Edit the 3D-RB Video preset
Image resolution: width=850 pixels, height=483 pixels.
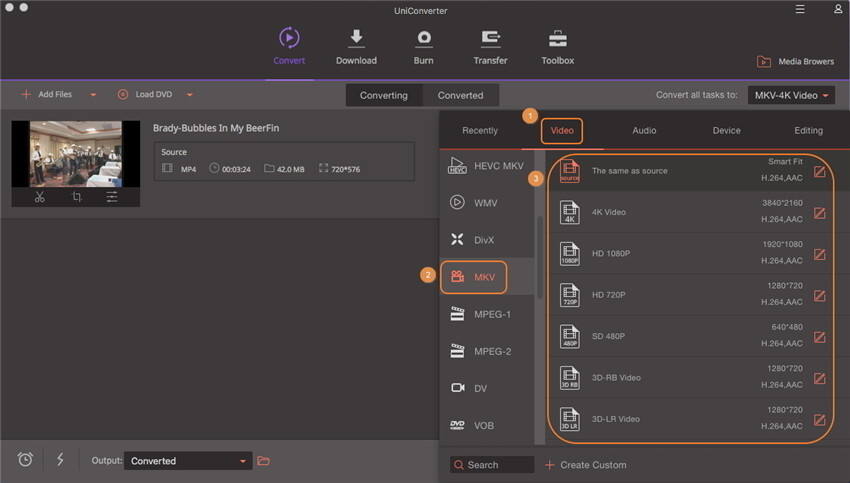(x=820, y=378)
